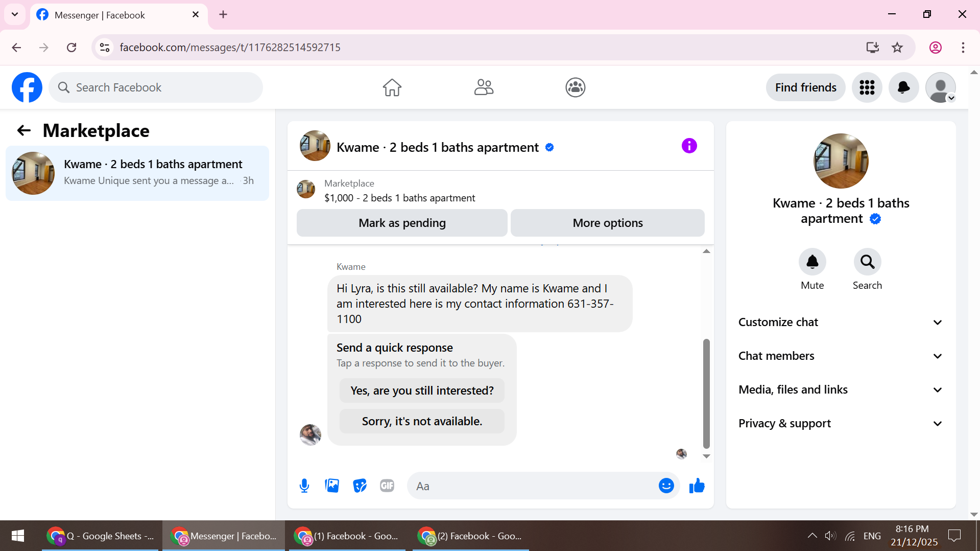The height and width of the screenshot is (551, 980).
Task: Open the Groups icon in top navigation
Action: pyautogui.click(x=576, y=87)
